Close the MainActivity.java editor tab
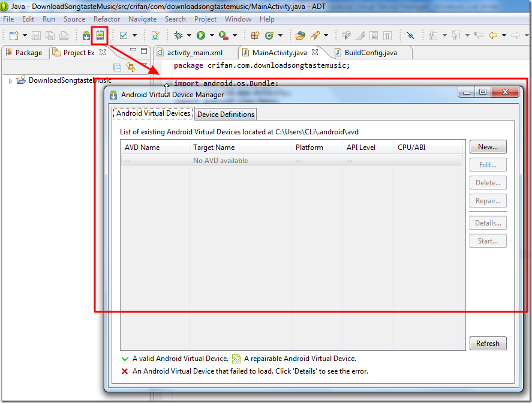Viewport: 532px width, 403px height. coord(315,52)
